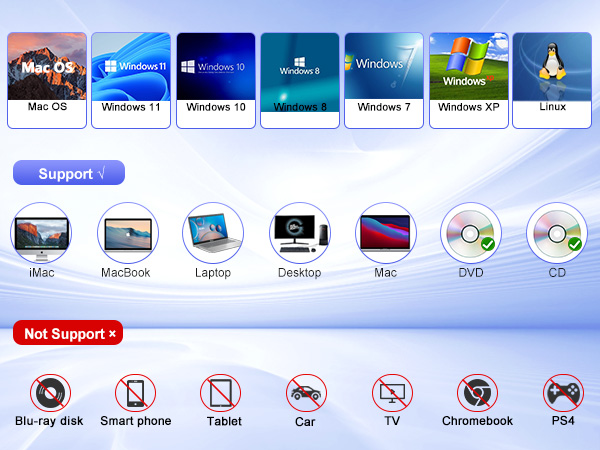Select the crossed-out Tablet icon

[220, 393]
